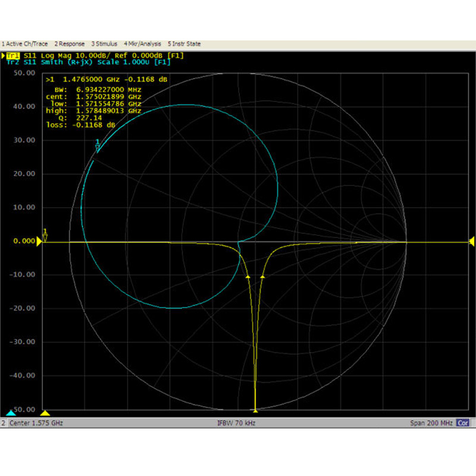
Task: Open the Mkr/Analysis menu
Action: (x=143, y=44)
